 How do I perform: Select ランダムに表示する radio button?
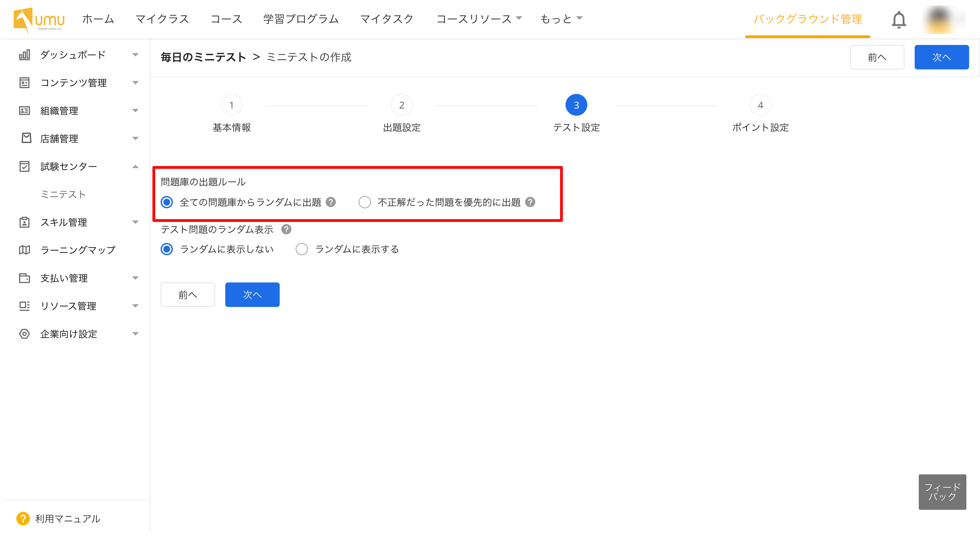[302, 249]
